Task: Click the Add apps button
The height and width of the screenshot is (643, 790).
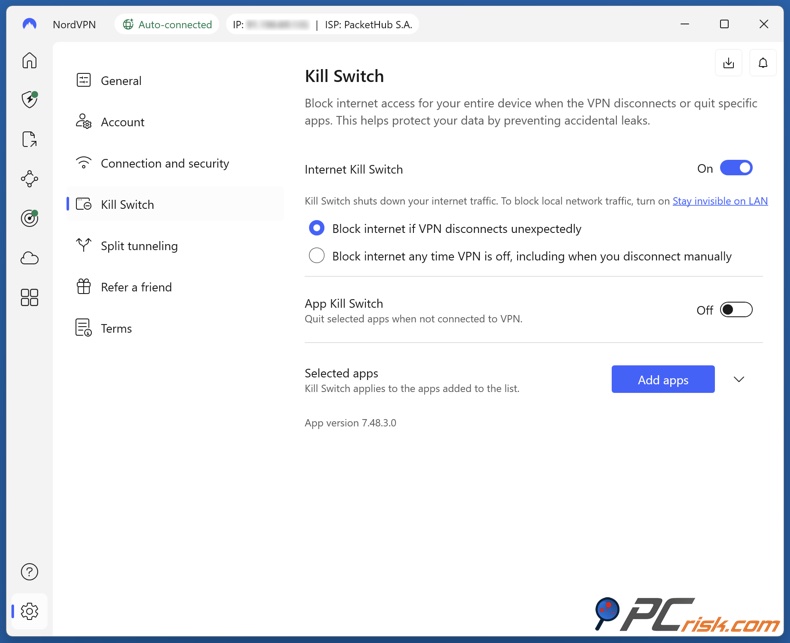Action: coord(663,380)
